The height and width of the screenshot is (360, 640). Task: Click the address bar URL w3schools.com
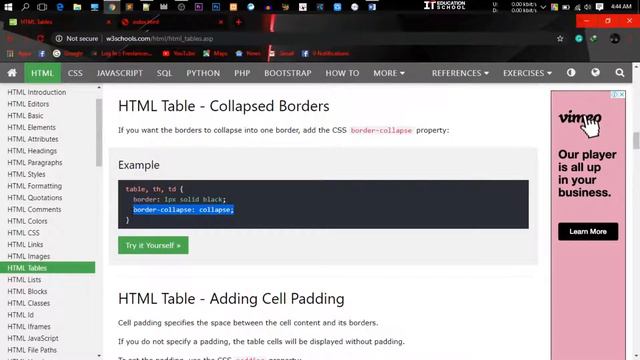coord(159,38)
